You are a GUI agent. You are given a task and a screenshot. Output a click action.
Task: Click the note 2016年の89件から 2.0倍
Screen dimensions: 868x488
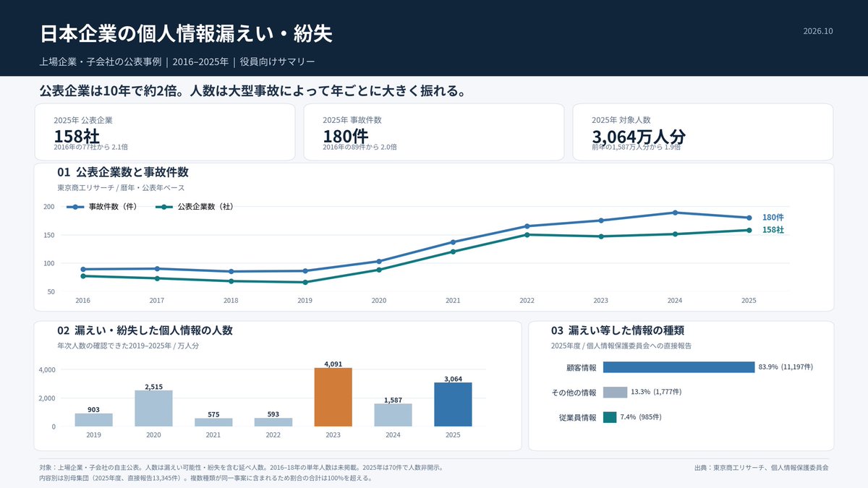(359, 147)
